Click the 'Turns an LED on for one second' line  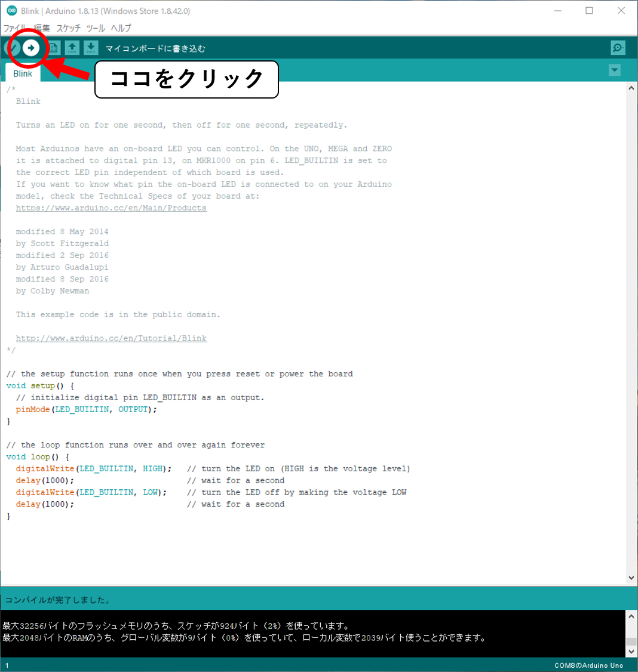tap(181, 125)
